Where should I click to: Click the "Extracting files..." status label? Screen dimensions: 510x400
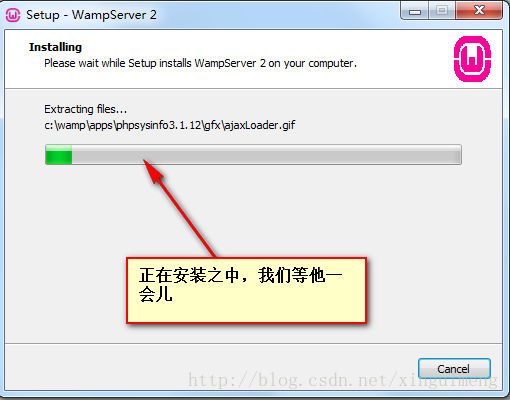85,109
